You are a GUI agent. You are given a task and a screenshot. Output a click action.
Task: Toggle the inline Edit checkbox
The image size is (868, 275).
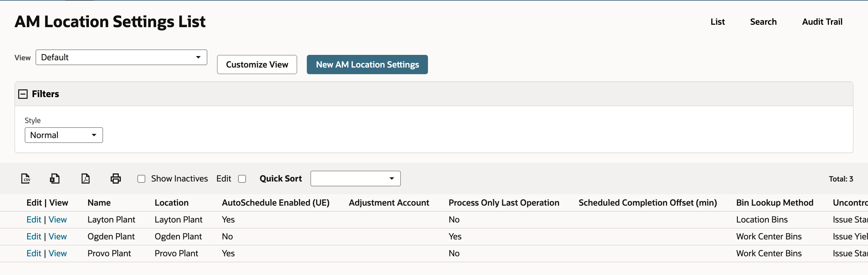coord(242,179)
